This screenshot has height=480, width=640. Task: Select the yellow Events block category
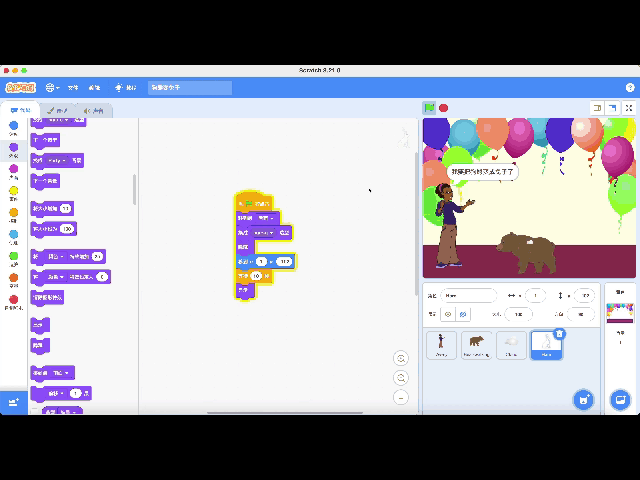pos(13,193)
